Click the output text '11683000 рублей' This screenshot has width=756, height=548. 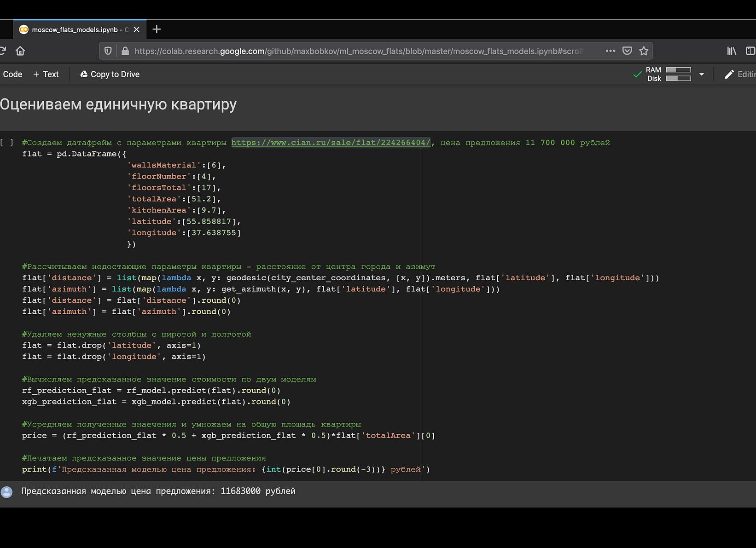coord(258,491)
